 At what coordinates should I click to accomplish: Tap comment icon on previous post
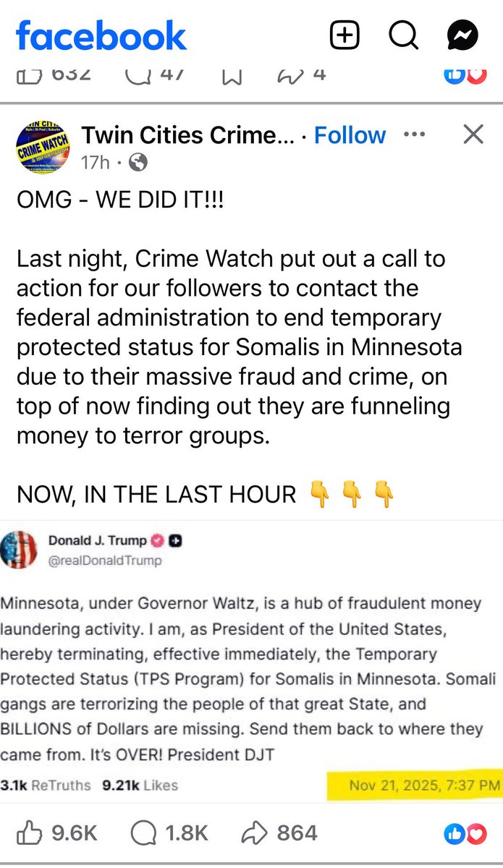pyautogui.click(x=135, y=75)
